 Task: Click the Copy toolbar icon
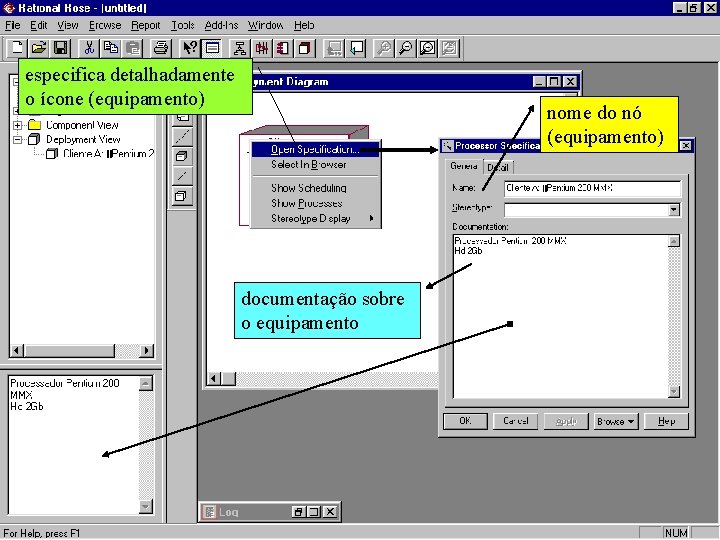point(111,48)
